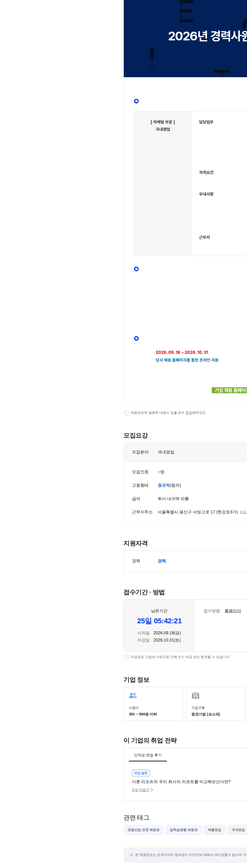Click the 관광산업 전문 채용관 tag

click(144, 830)
